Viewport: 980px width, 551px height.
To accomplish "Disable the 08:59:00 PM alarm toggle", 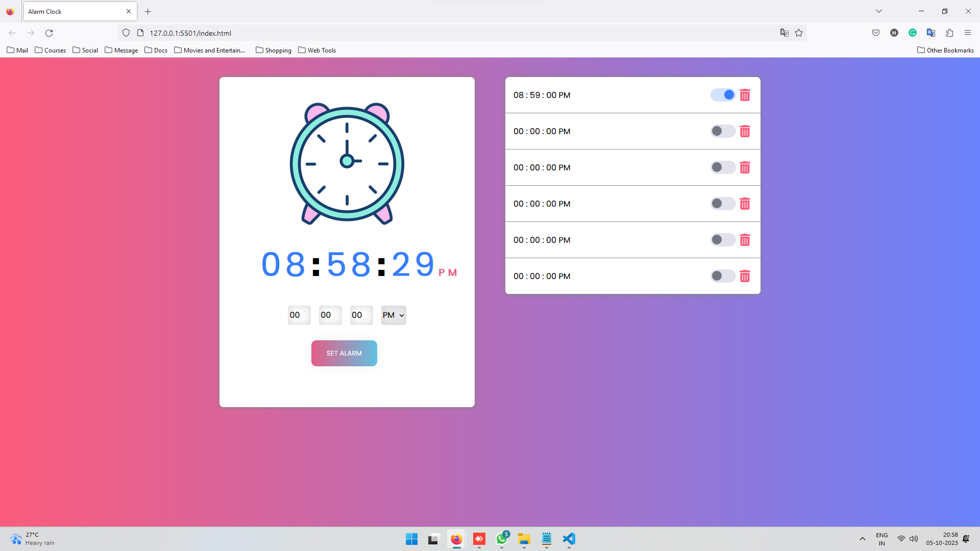I will point(723,95).
